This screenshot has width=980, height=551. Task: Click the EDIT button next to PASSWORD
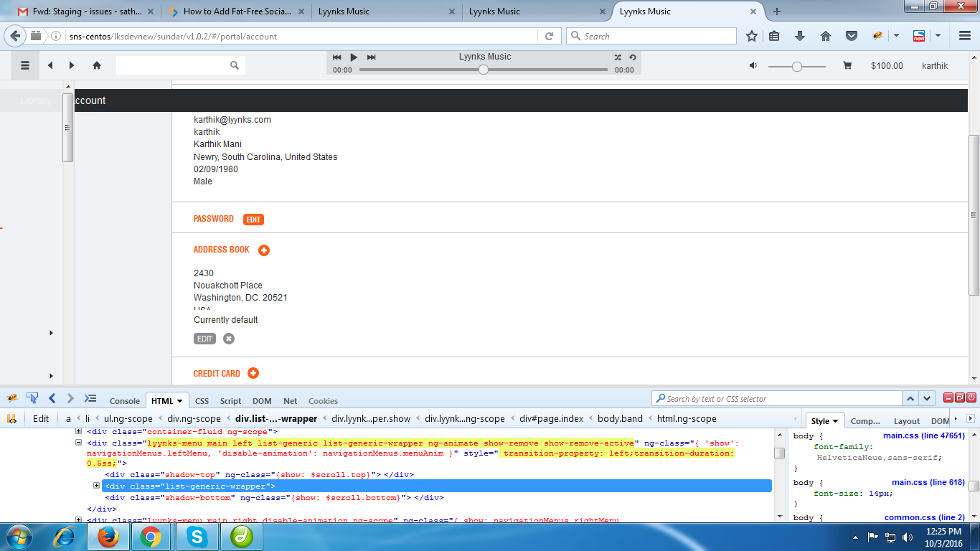click(x=253, y=220)
